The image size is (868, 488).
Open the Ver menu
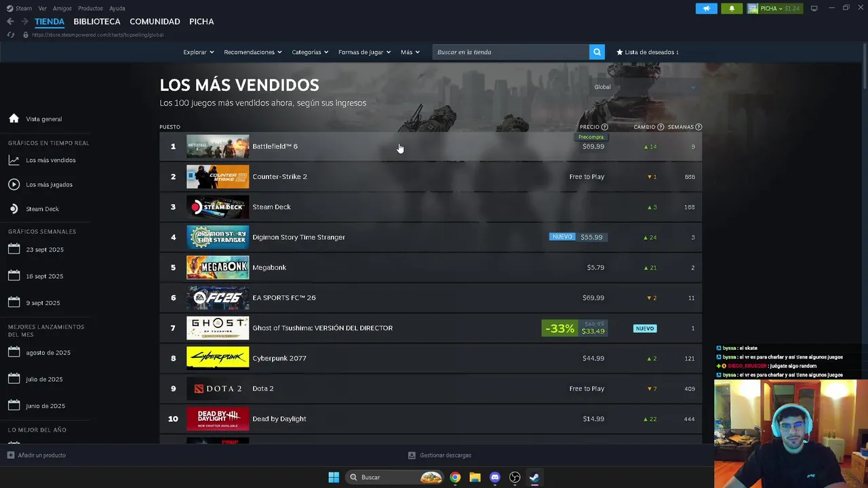tap(43, 8)
